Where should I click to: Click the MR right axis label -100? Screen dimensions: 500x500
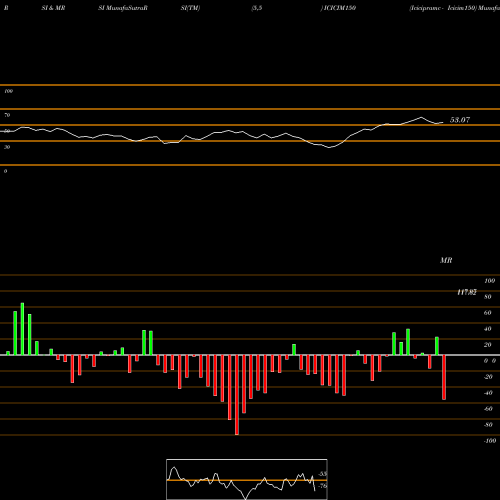pos(490,441)
